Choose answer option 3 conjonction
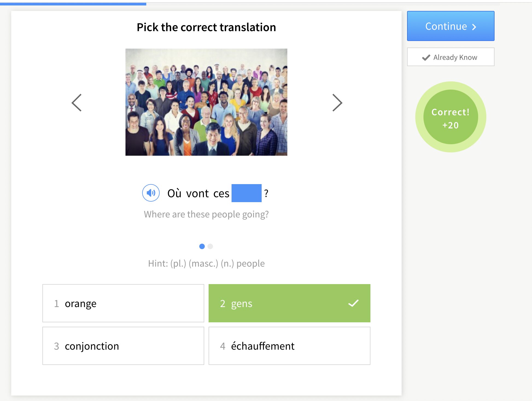Image resolution: width=532 pixels, height=401 pixels. tap(123, 346)
